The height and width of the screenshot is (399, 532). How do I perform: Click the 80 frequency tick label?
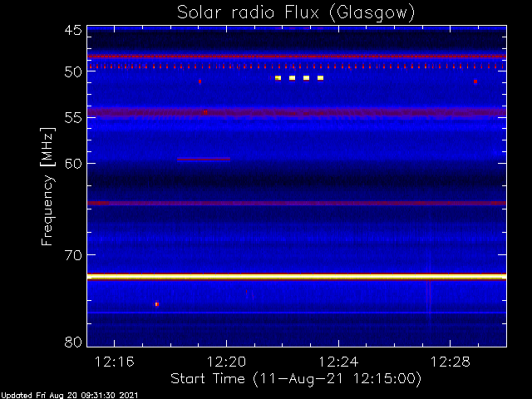click(73, 342)
